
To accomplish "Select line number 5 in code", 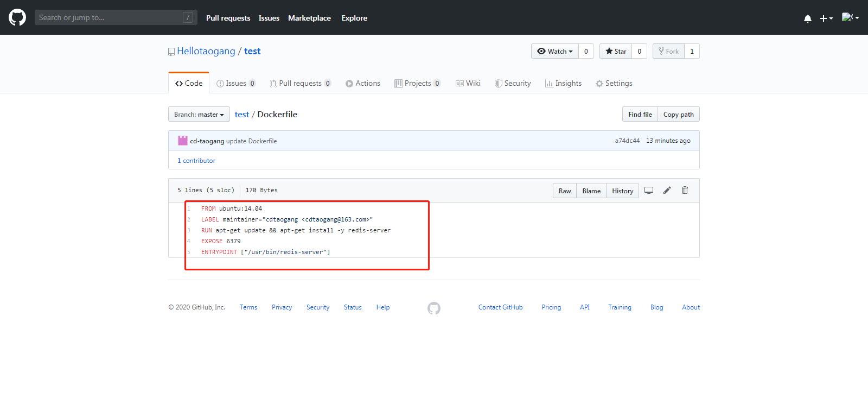I will (x=189, y=252).
